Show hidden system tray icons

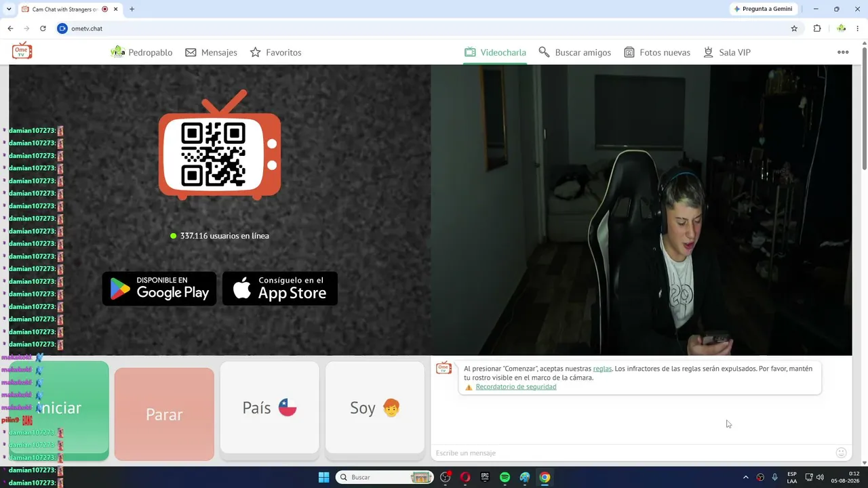[x=746, y=477]
